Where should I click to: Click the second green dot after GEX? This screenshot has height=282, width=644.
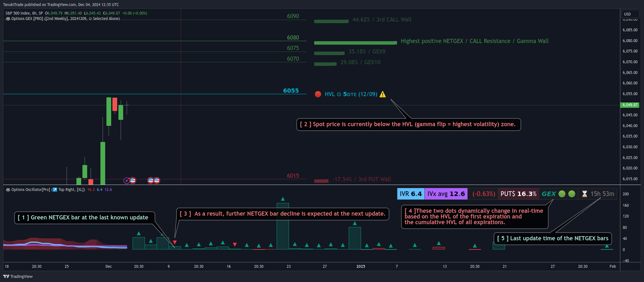tap(572, 194)
